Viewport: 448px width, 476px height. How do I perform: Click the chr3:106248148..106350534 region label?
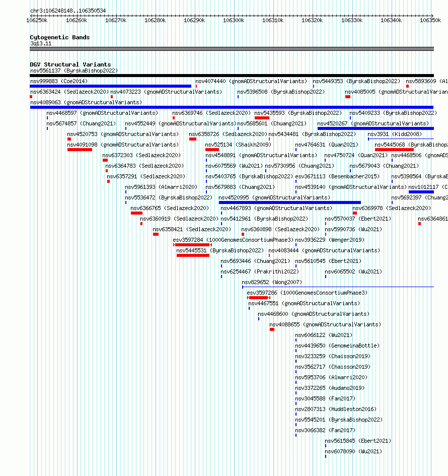(68, 11)
